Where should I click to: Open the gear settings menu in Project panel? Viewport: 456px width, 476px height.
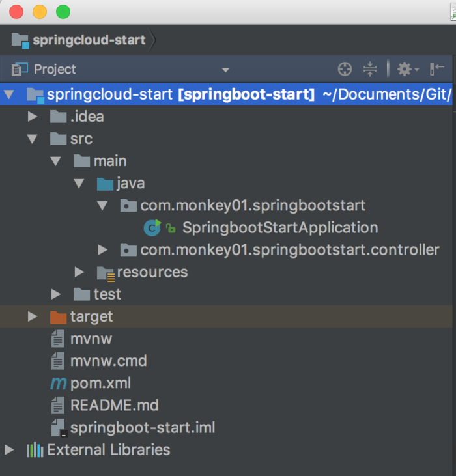point(408,69)
